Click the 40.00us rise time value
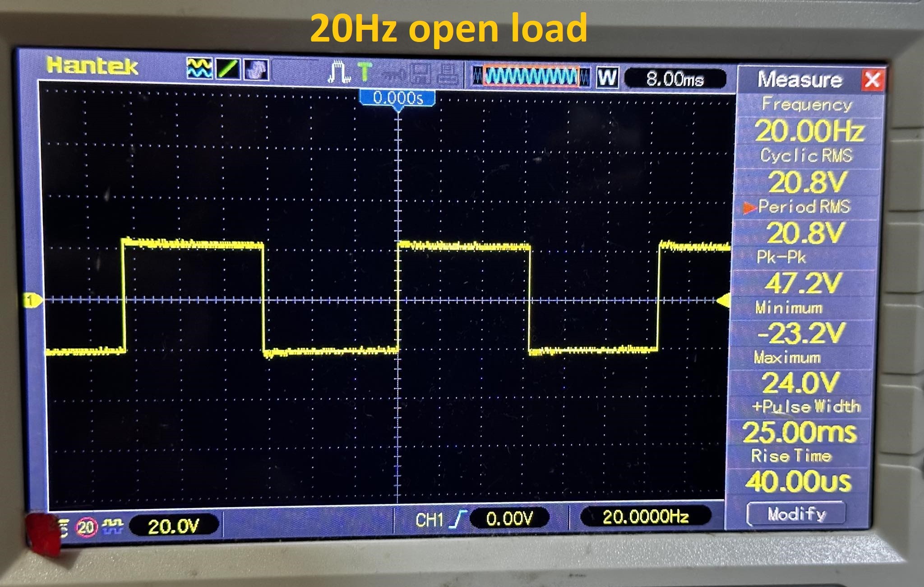The image size is (924, 587). click(798, 481)
